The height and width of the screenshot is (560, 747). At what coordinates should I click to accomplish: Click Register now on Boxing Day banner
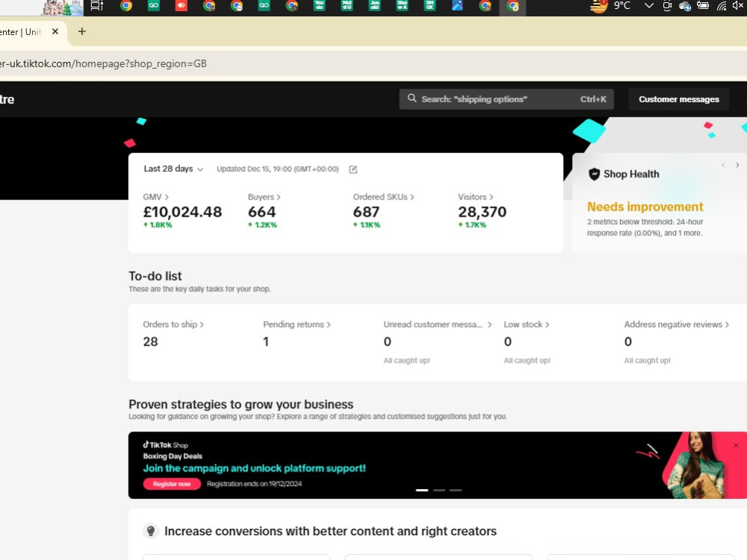coord(172,484)
